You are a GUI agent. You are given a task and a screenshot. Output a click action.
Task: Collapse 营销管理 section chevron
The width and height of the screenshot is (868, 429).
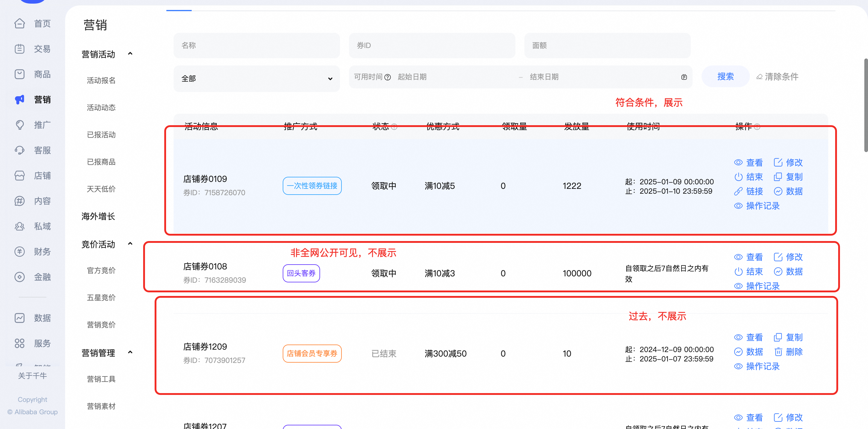[131, 352]
